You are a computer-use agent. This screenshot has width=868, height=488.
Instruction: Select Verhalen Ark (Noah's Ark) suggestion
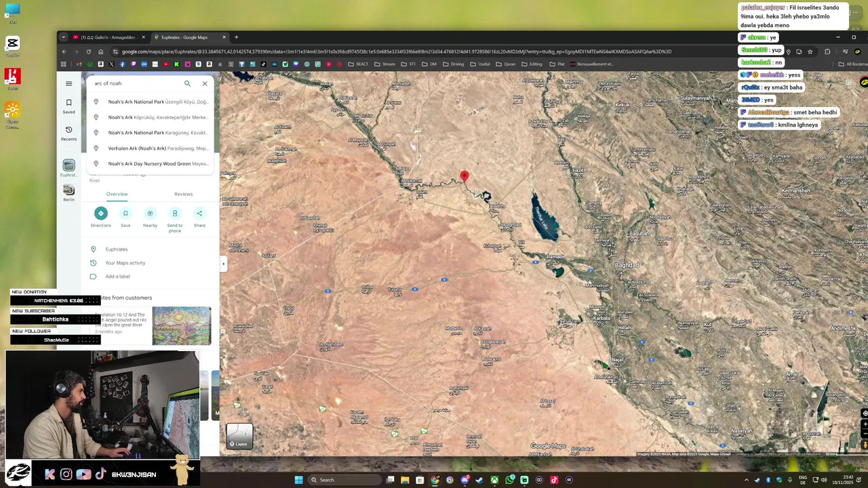[151, 148]
